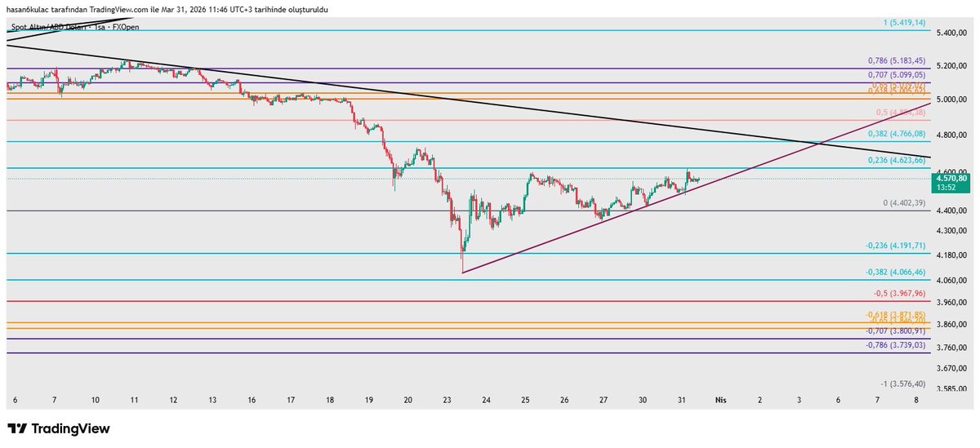The height and width of the screenshot is (448, 980).
Task: Click date label 30 on time axis
Action: (x=643, y=401)
